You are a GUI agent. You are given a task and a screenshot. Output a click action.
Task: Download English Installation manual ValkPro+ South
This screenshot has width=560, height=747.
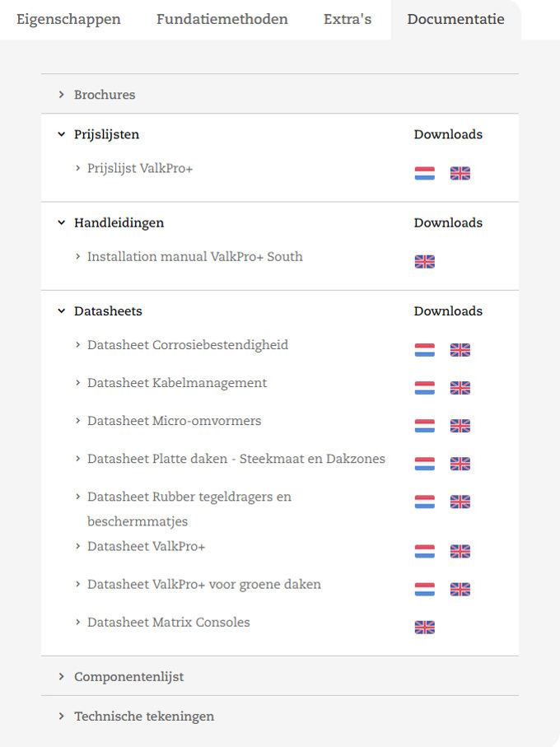click(x=424, y=262)
